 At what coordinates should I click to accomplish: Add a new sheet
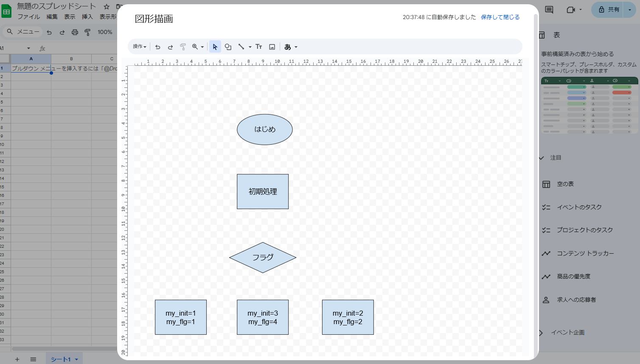click(17, 359)
